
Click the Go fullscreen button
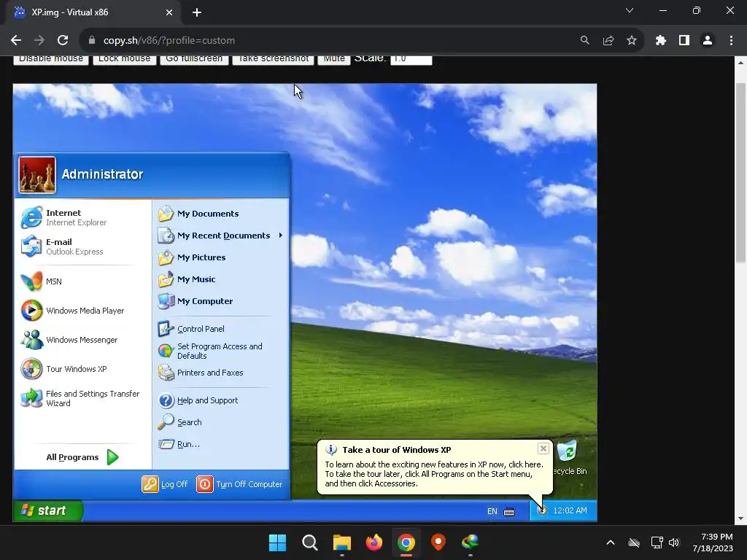194,59
